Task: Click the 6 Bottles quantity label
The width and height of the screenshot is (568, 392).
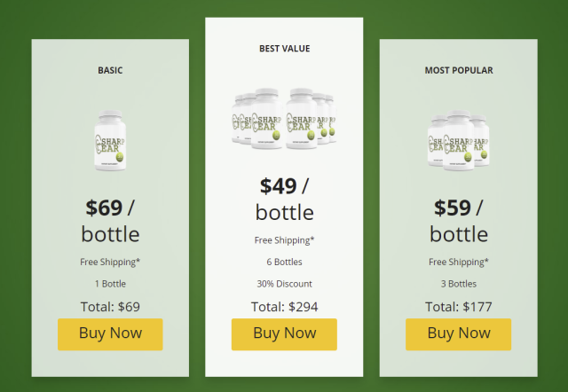Action: (x=284, y=262)
